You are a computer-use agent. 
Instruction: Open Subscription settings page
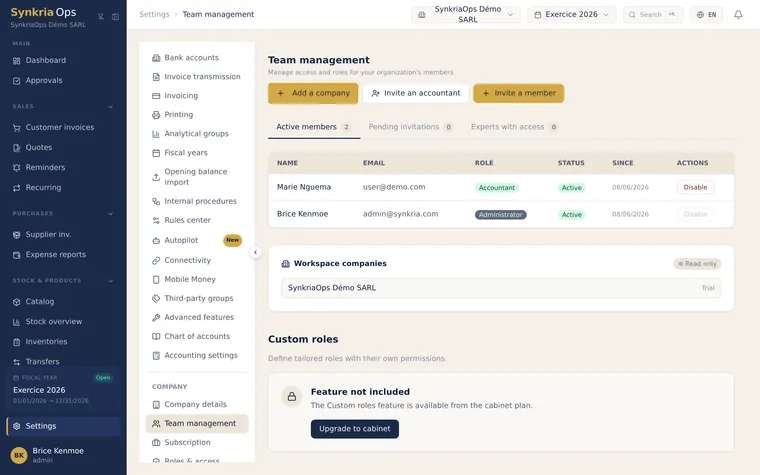(x=197, y=443)
